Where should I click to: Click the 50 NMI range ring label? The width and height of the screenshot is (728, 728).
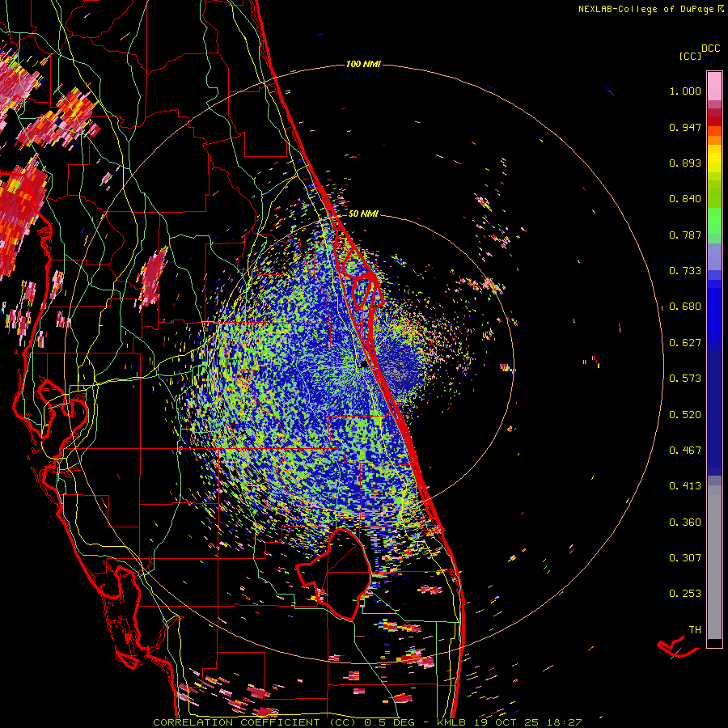(363, 214)
